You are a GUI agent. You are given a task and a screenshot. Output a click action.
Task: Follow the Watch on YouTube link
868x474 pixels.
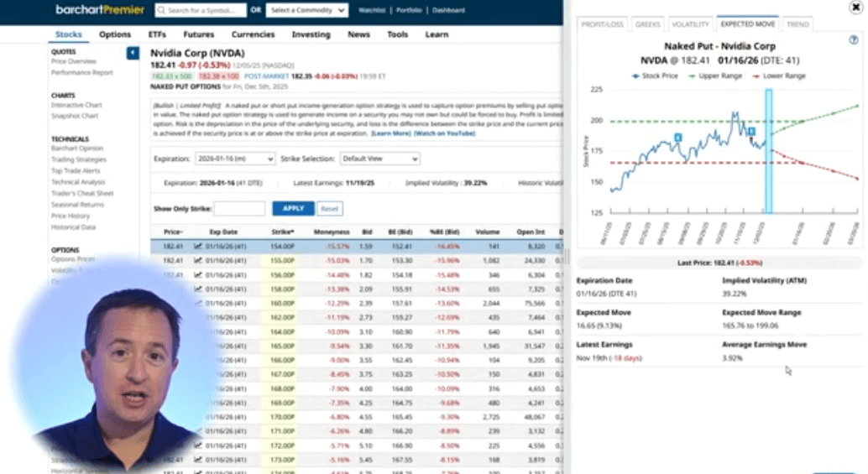444,133
